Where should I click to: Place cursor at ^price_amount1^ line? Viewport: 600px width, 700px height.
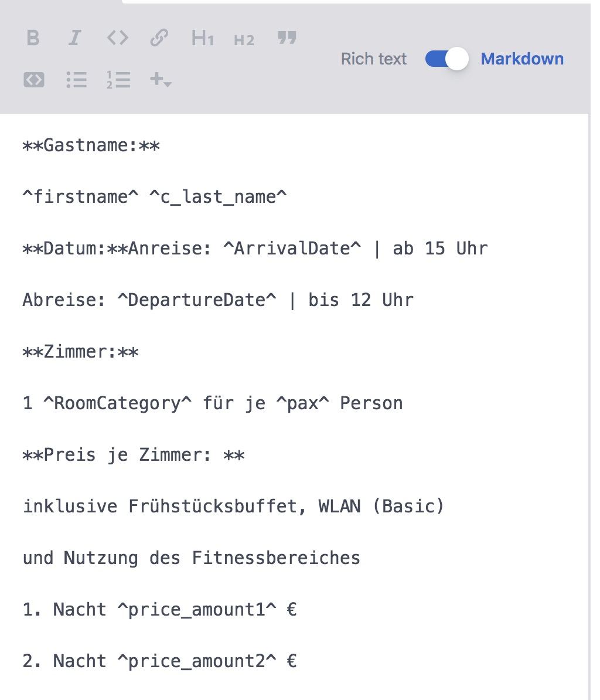159,610
